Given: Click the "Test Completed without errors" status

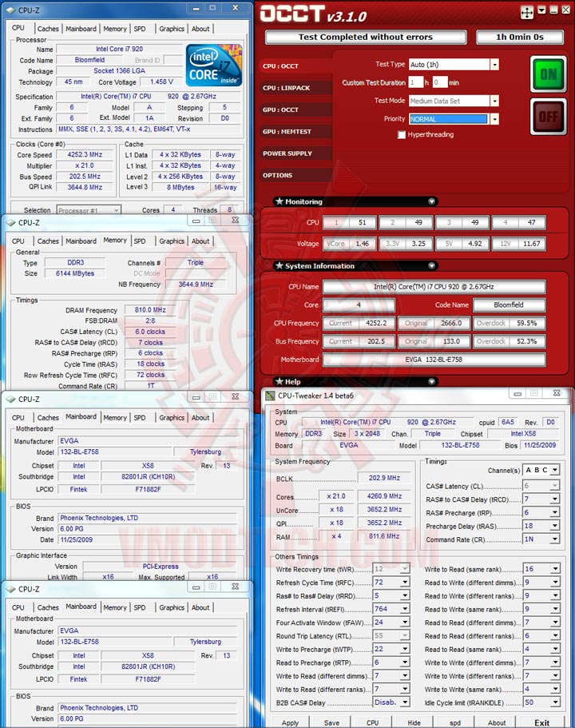Looking at the screenshot, I should point(366,37).
